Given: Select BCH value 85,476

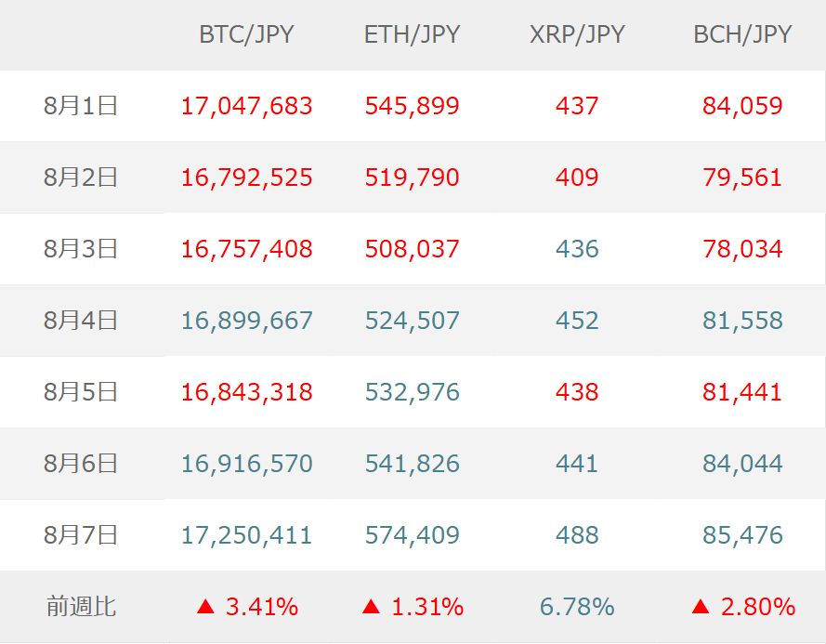Looking at the screenshot, I should (742, 535).
